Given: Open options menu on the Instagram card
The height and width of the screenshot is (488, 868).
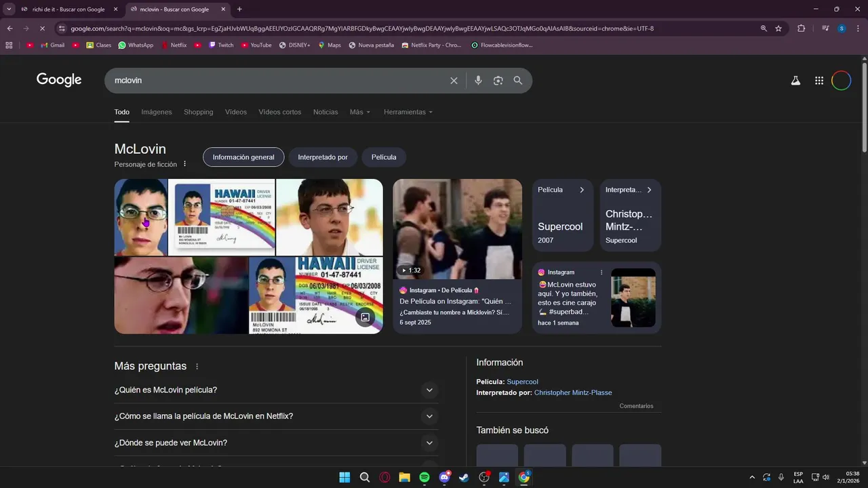Looking at the screenshot, I should (x=601, y=272).
